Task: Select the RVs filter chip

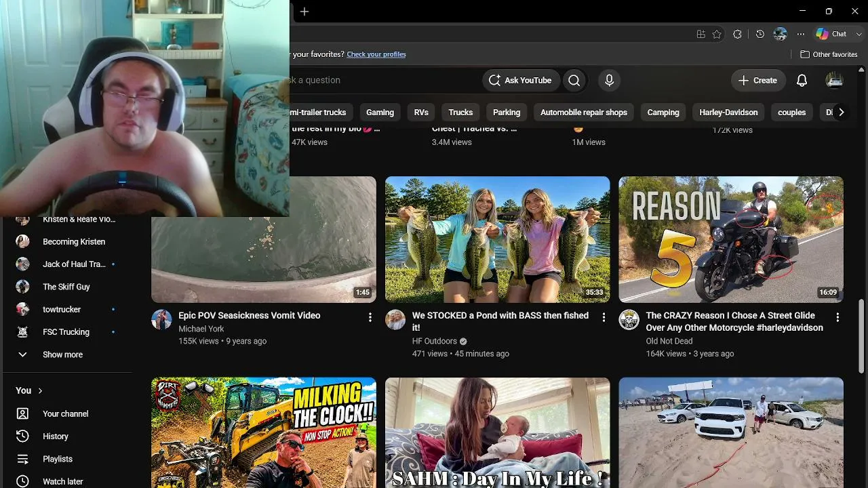Action: click(421, 113)
